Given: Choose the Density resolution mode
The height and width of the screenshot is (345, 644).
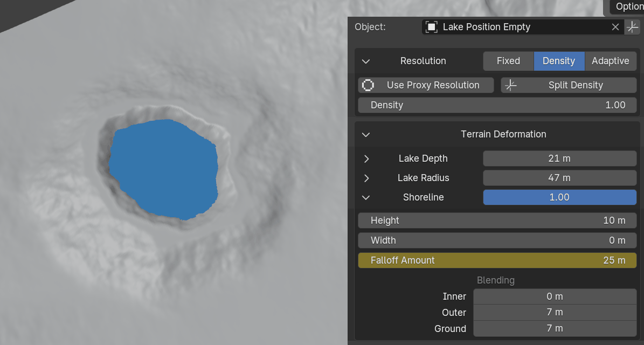Looking at the screenshot, I should 558,61.
